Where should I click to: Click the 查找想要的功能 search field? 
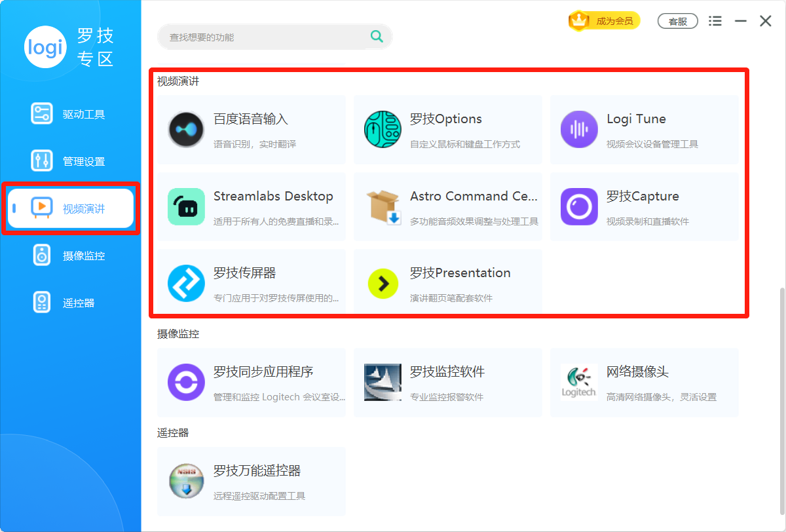coord(275,37)
